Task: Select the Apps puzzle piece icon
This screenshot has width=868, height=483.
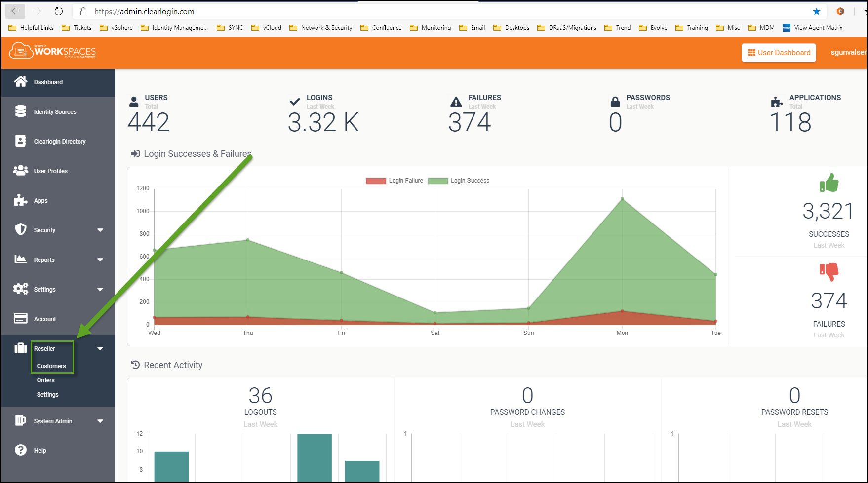Action: tap(21, 200)
